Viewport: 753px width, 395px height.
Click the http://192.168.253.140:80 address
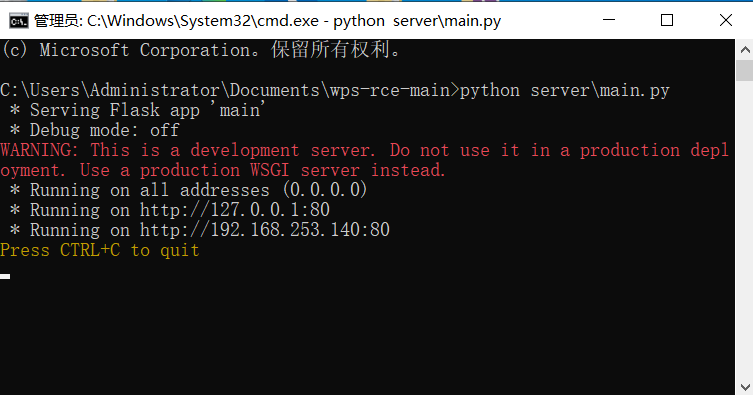[x=265, y=230]
